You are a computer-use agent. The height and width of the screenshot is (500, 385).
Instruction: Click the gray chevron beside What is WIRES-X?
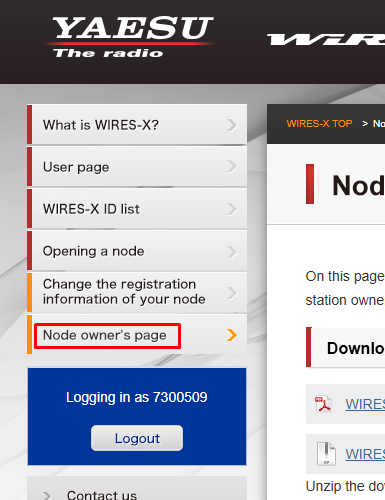(x=232, y=125)
